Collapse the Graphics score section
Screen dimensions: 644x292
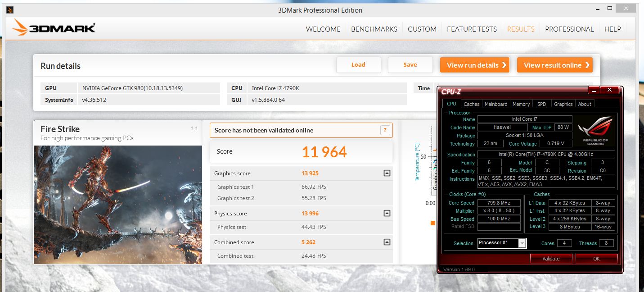[x=387, y=173]
